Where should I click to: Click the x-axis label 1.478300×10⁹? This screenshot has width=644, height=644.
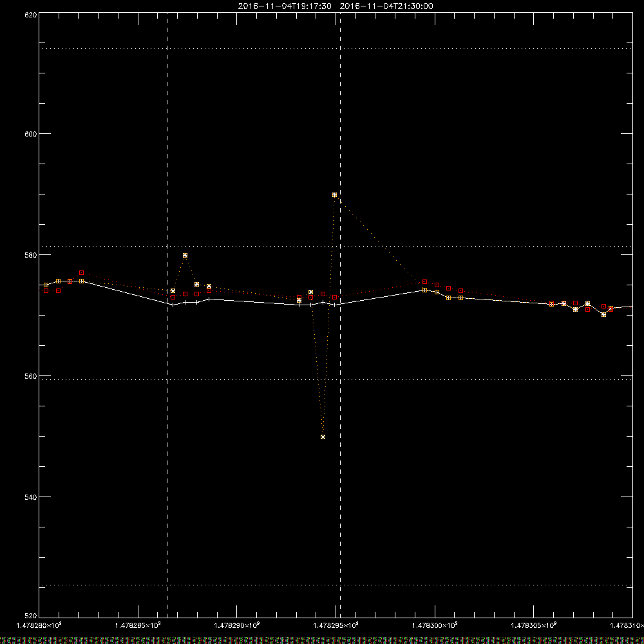pyautogui.click(x=435, y=625)
